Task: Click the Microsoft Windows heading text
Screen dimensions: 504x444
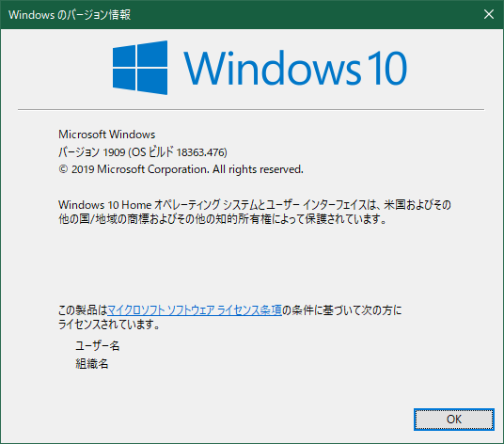Action: point(106,135)
